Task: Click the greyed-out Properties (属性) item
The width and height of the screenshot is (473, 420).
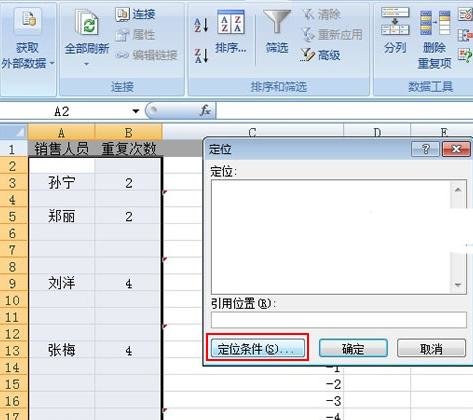Action: click(136, 35)
